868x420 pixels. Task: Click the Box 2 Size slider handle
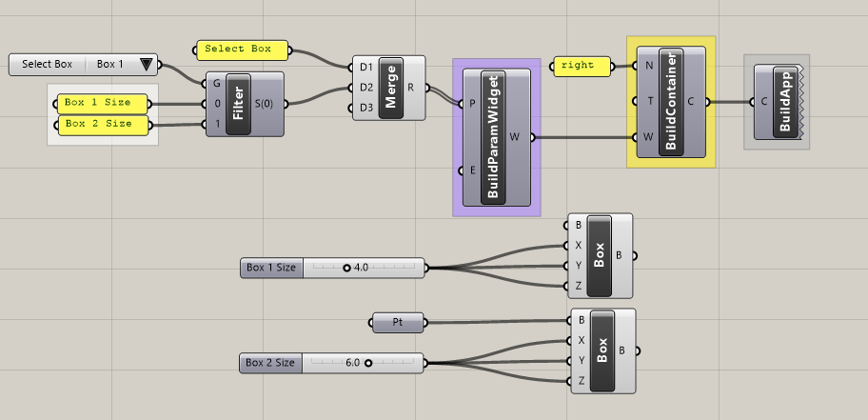pyautogui.click(x=367, y=363)
